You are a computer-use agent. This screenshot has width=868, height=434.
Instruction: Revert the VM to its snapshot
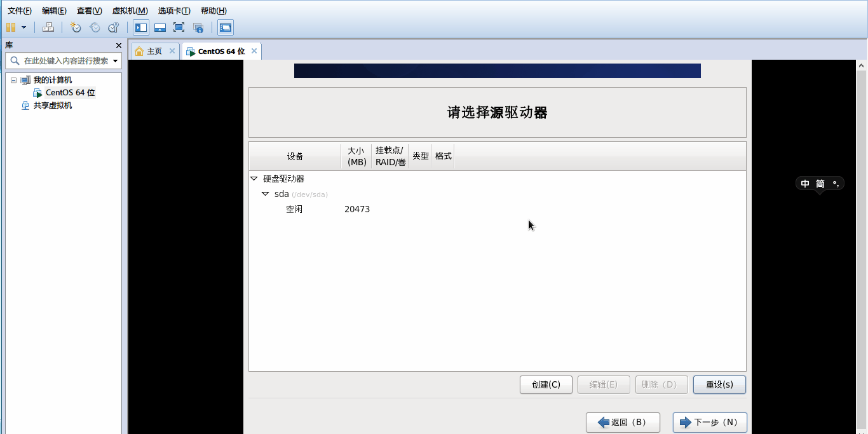coord(95,27)
